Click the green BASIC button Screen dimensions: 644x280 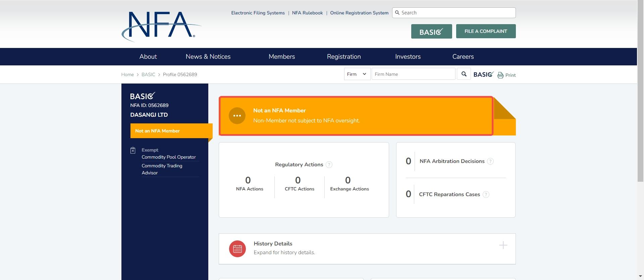tap(432, 31)
